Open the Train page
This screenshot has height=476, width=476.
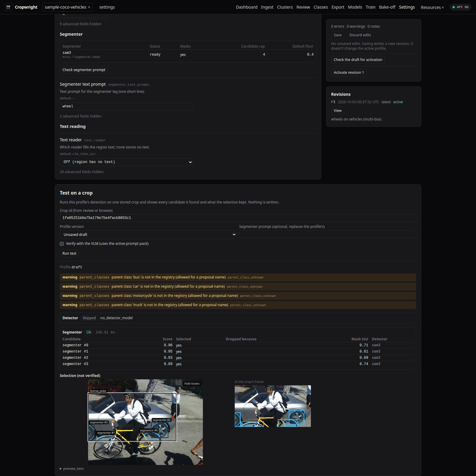coord(371,7)
